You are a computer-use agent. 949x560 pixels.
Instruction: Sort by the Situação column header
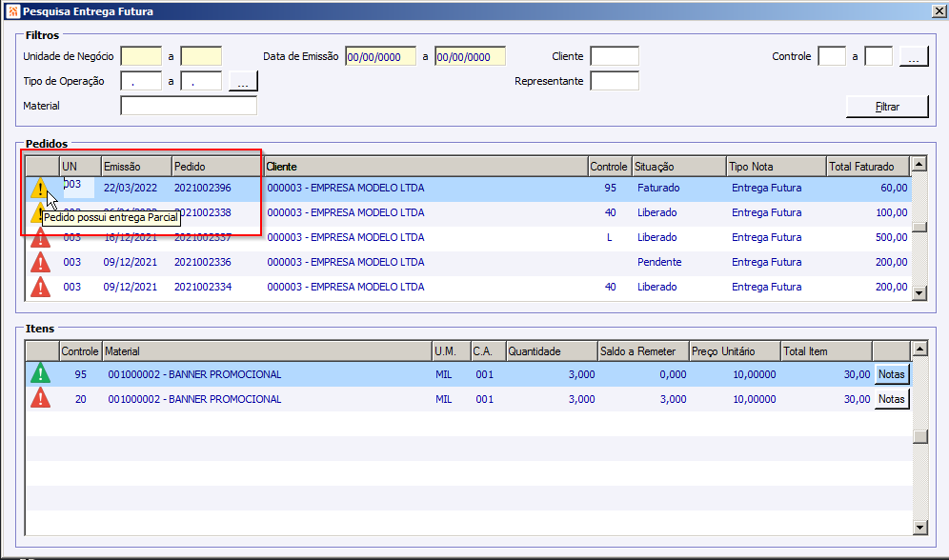click(x=677, y=167)
